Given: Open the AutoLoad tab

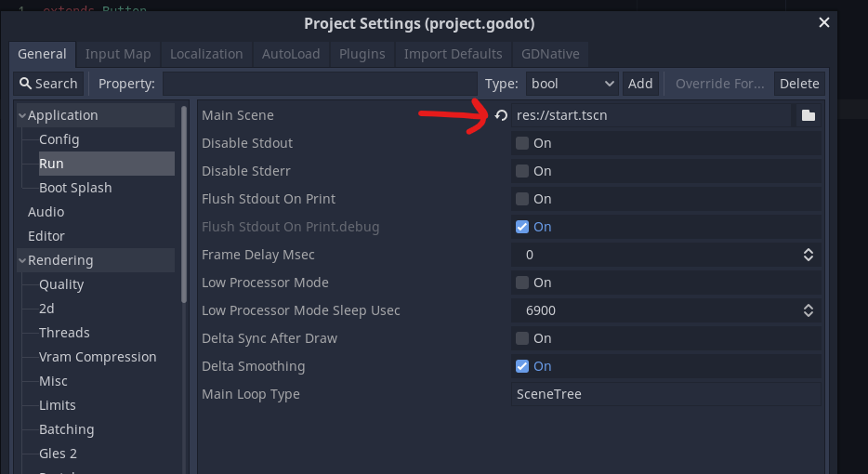Looking at the screenshot, I should (291, 54).
